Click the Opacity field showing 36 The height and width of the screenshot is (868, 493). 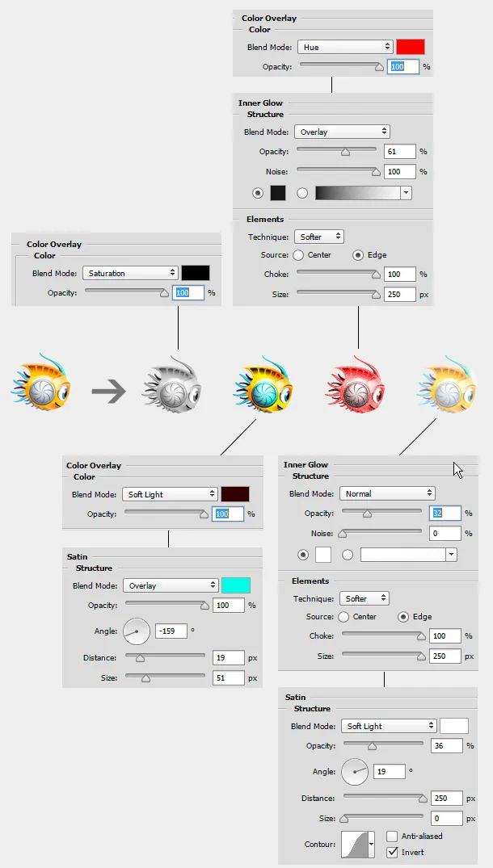(x=446, y=745)
